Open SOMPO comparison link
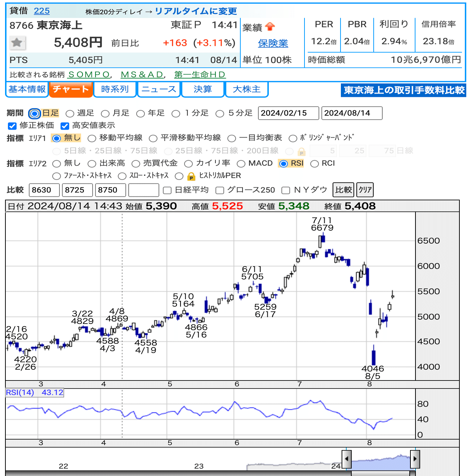This screenshot has height=476, width=476. 89,75
